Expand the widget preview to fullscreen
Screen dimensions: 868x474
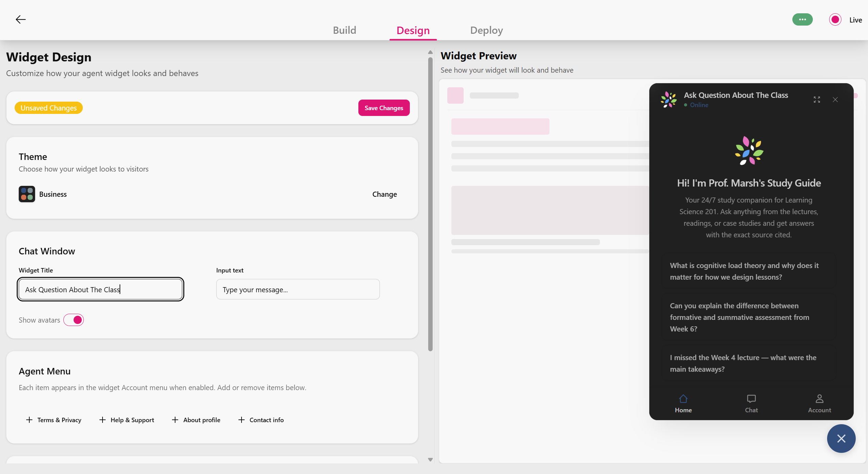[x=816, y=99]
